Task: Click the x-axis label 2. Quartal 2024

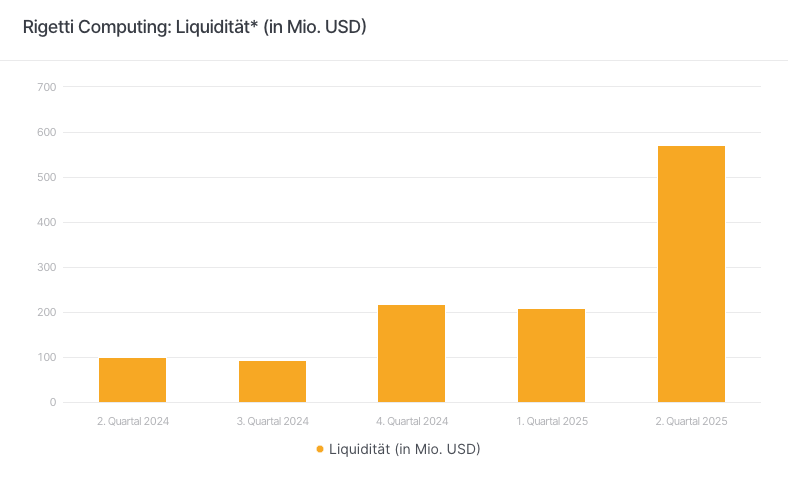Action: 133,421
